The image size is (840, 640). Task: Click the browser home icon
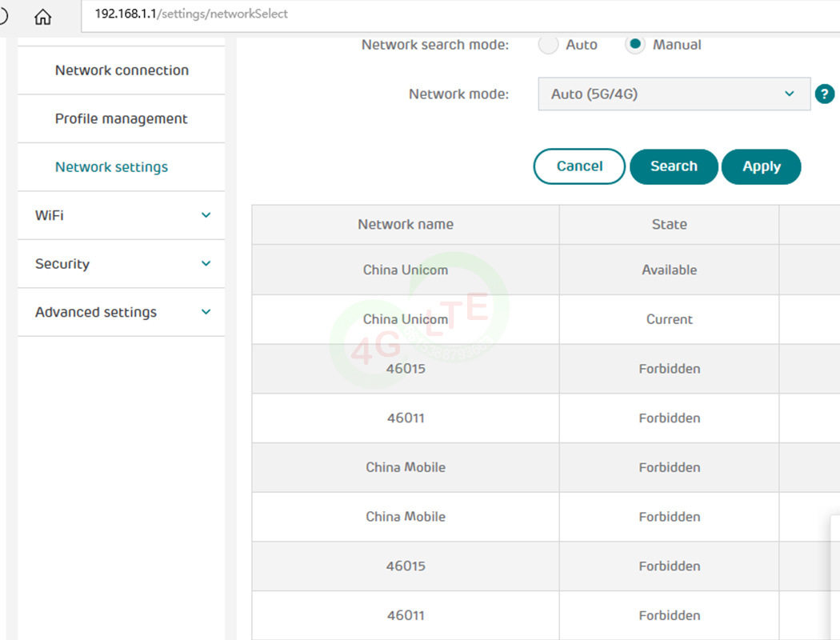point(43,17)
